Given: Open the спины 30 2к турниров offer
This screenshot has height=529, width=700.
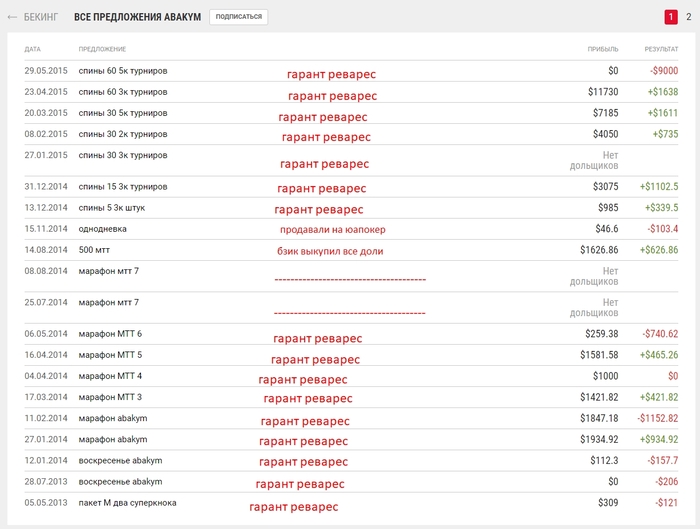Looking at the screenshot, I should point(122,134).
